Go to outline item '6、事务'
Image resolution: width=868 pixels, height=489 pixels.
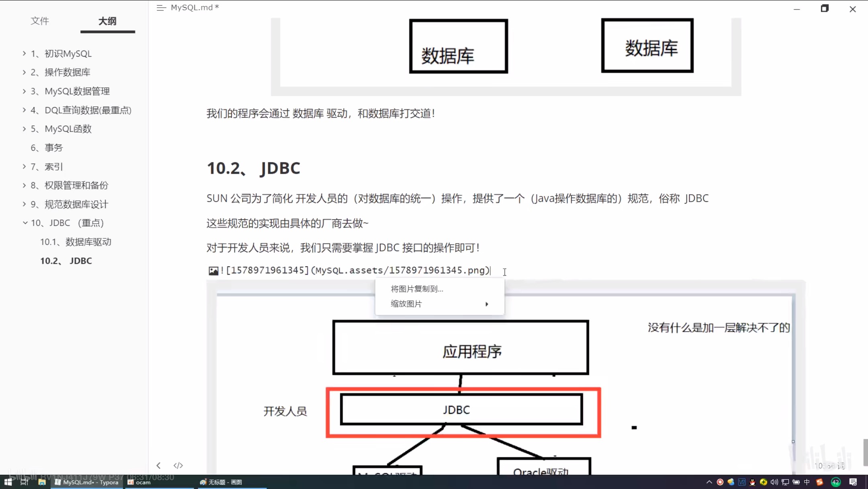47,148
